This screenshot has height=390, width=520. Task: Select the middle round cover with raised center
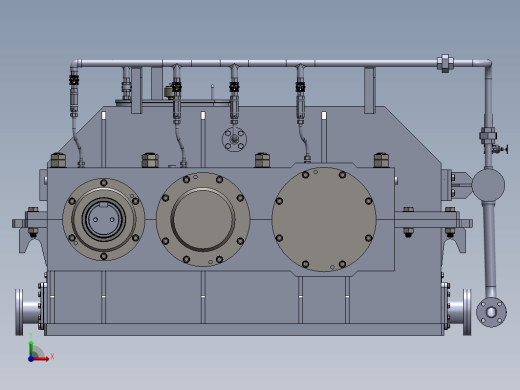[x=203, y=219]
